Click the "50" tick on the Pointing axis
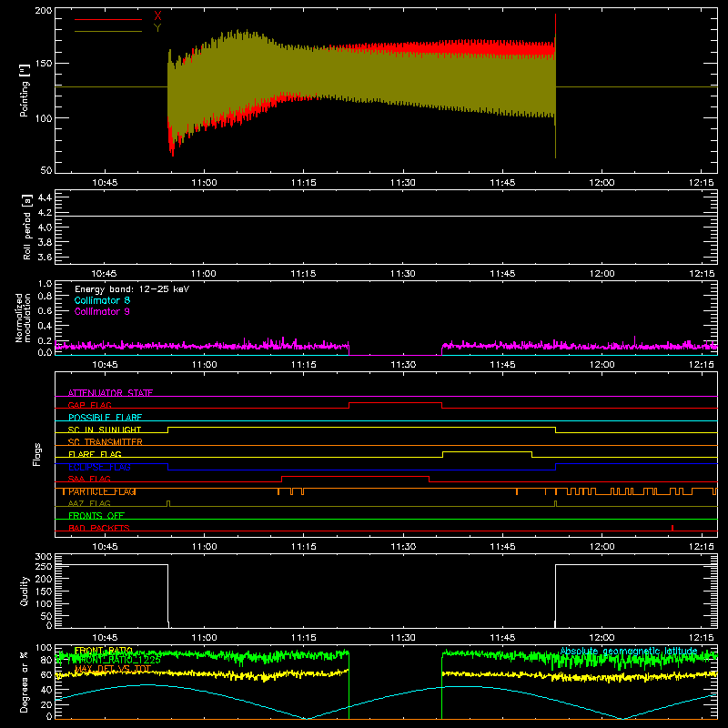Viewport: 728px width, 728px height. (x=46, y=170)
